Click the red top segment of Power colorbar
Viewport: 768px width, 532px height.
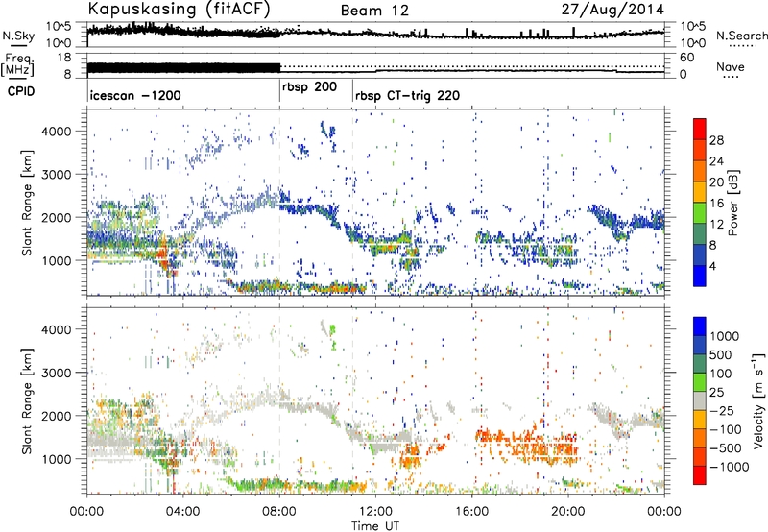pos(700,129)
